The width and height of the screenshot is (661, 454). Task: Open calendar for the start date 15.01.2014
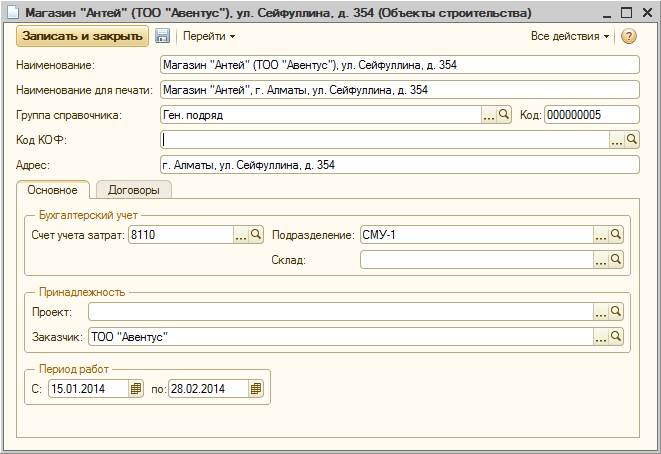click(136, 388)
